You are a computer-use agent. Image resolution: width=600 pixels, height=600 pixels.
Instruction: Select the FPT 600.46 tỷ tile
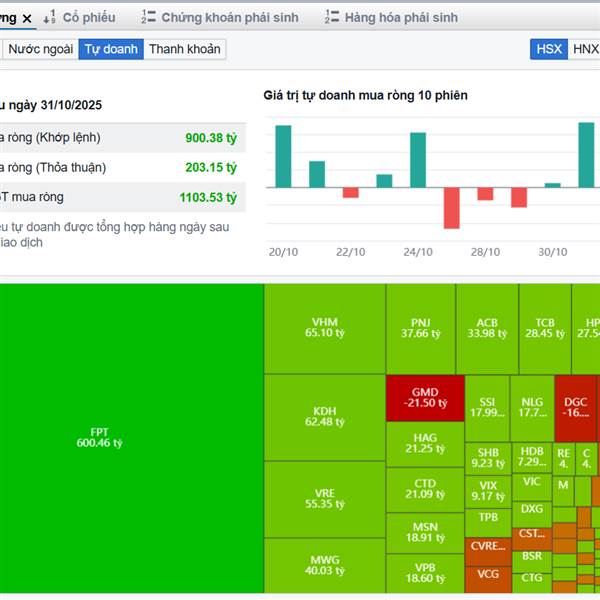132,438
